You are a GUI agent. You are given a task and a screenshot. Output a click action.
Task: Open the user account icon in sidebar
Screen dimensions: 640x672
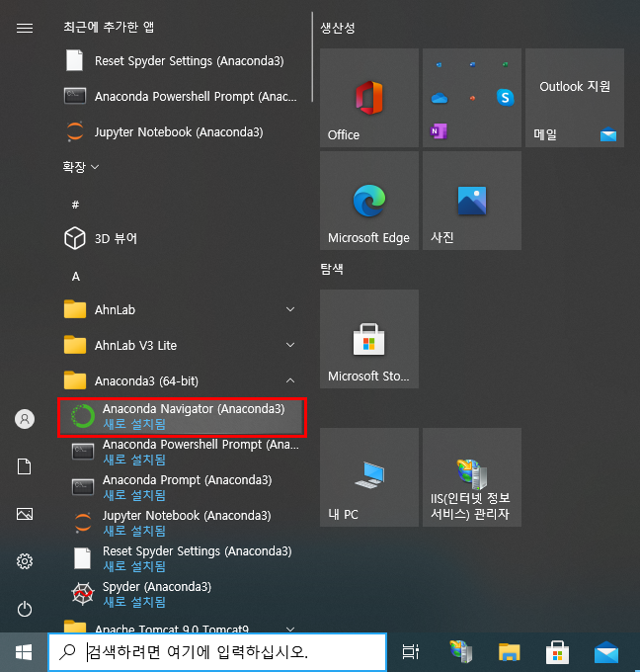coord(25,419)
